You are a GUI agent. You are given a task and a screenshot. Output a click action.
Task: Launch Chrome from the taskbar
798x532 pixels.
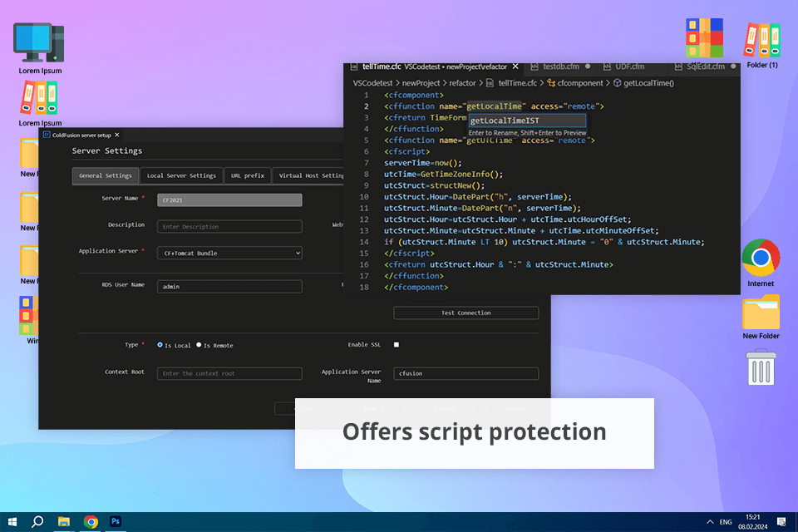tap(91, 522)
